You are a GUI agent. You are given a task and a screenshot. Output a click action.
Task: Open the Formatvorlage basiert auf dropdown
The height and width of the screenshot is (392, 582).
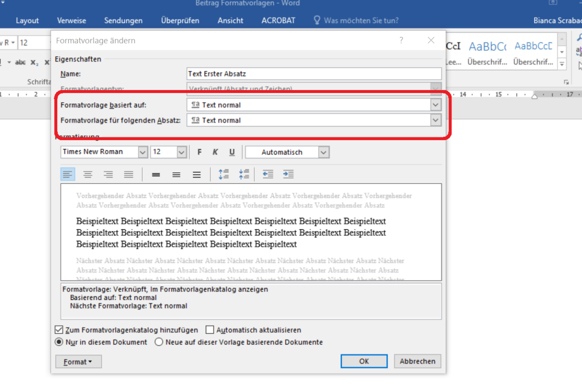tap(435, 105)
